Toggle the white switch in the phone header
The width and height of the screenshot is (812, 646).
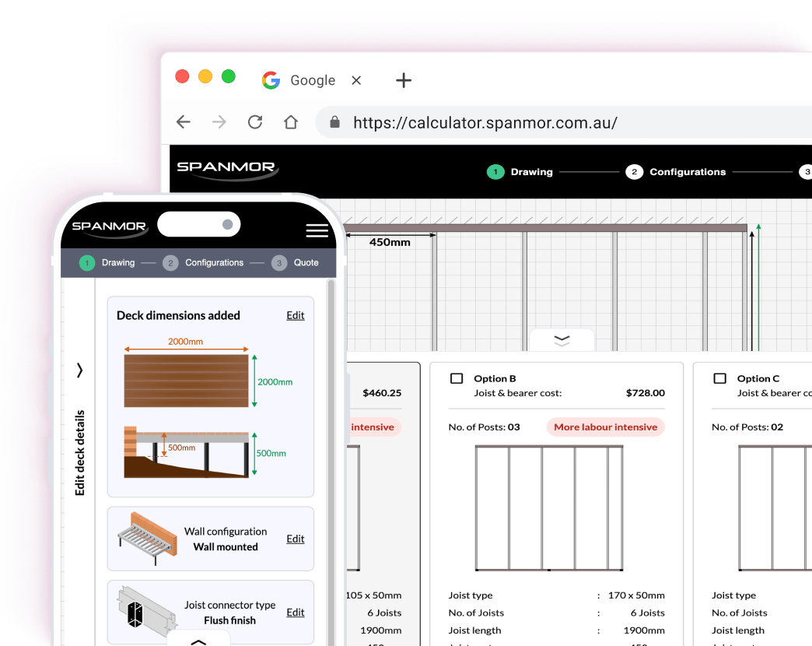199,224
